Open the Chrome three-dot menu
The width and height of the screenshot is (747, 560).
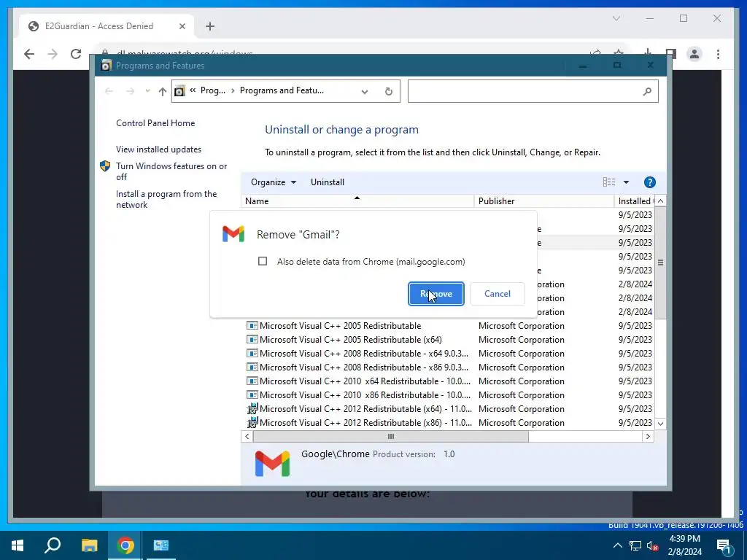click(718, 54)
